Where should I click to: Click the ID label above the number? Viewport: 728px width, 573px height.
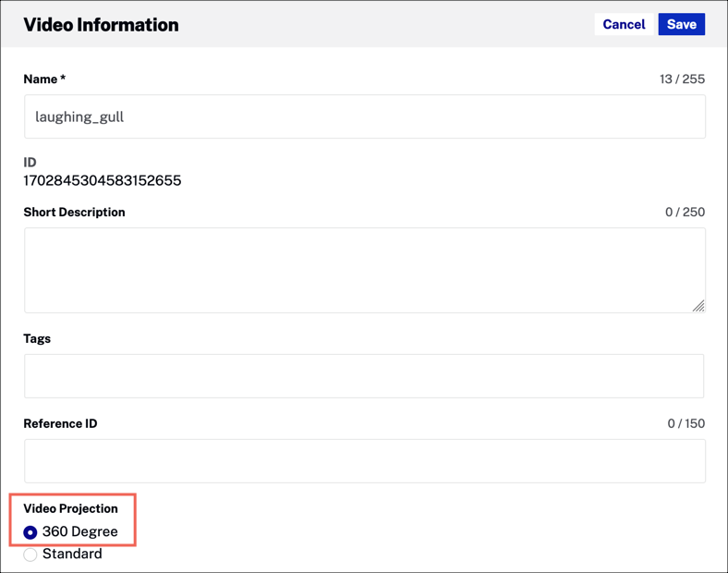pos(30,163)
